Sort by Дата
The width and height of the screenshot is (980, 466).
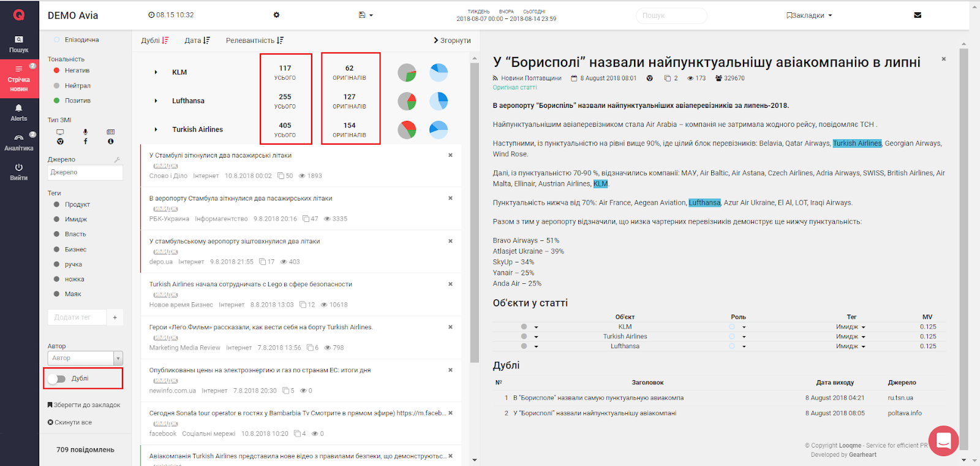click(x=197, y=40)
